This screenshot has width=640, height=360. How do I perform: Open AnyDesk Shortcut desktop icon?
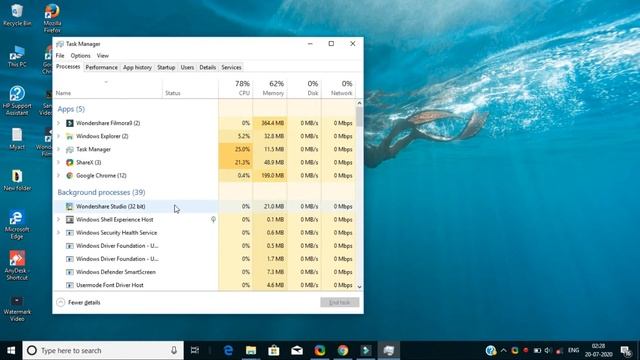click(x=17, y=266)
